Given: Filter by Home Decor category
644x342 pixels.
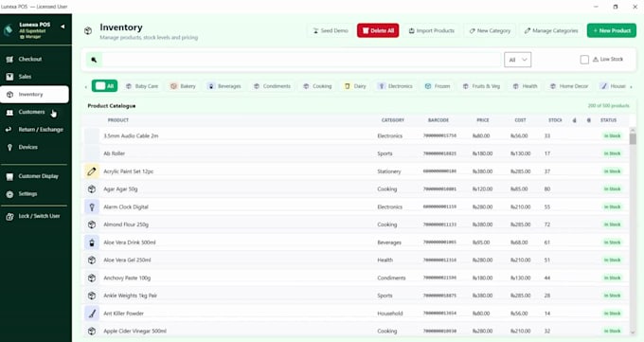Looking at the screenshot, I should [569, 86].
